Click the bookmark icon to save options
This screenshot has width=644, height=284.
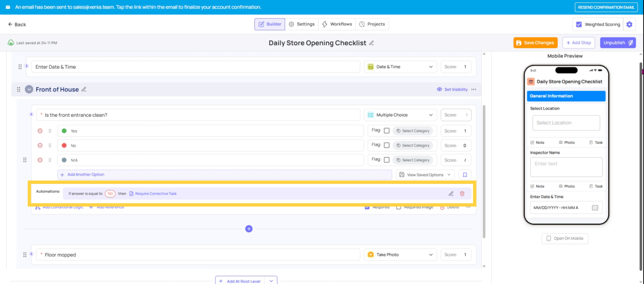(465, 175)
